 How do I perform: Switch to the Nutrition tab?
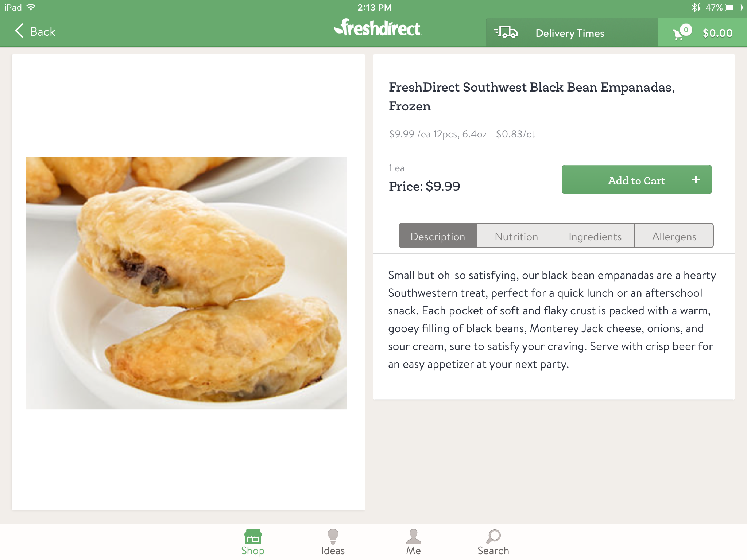(516, 236)
